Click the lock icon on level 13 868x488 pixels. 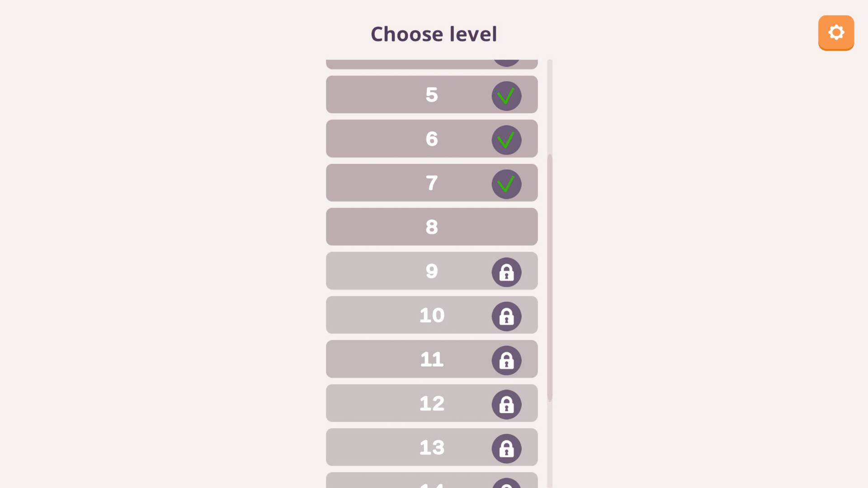(506, 449)
